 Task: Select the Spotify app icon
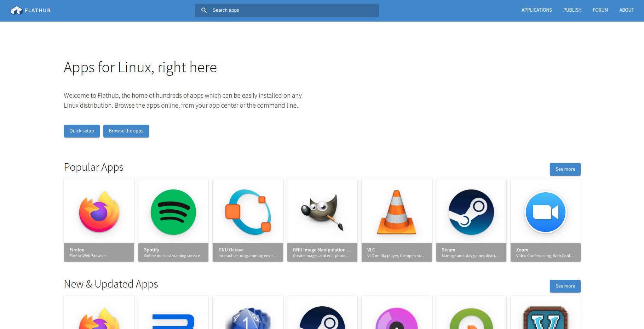173,212
